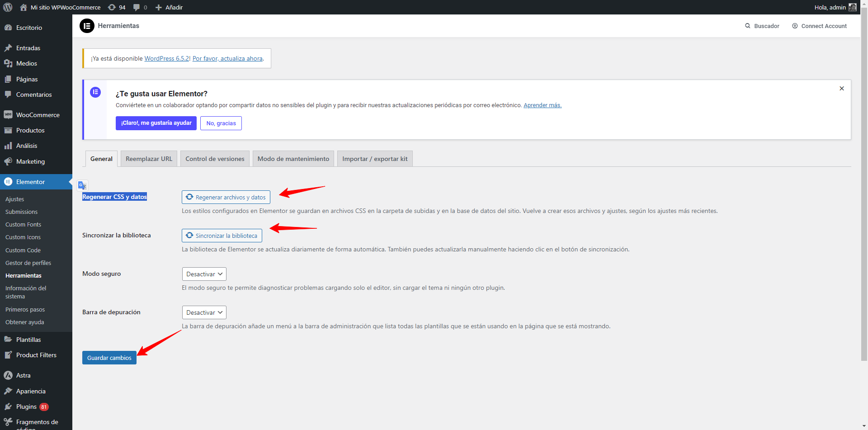This screenshot has width=868, height=430.
Task: Click the Elementor logo beside Herramientas heading
Action: (x=87, y=26)
